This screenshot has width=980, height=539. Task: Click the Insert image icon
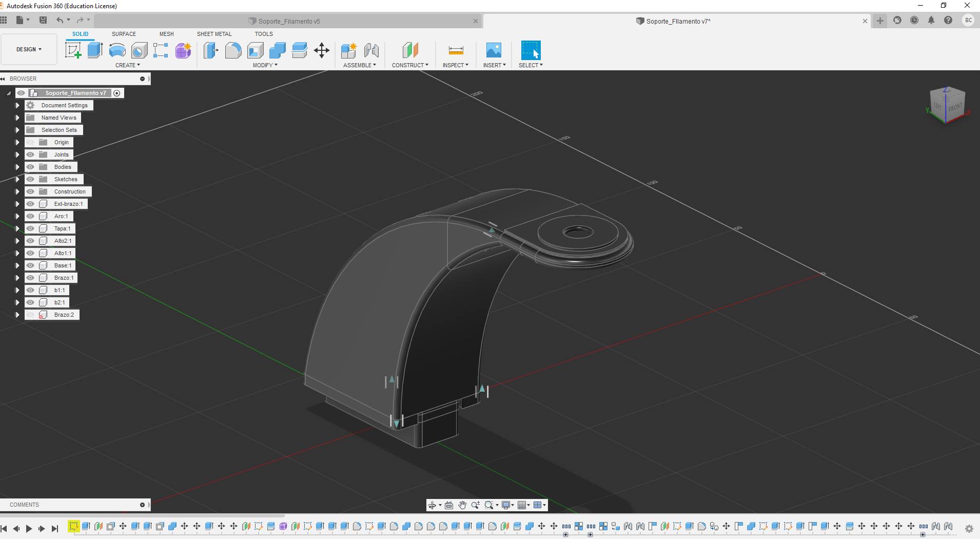coord(494,50)
